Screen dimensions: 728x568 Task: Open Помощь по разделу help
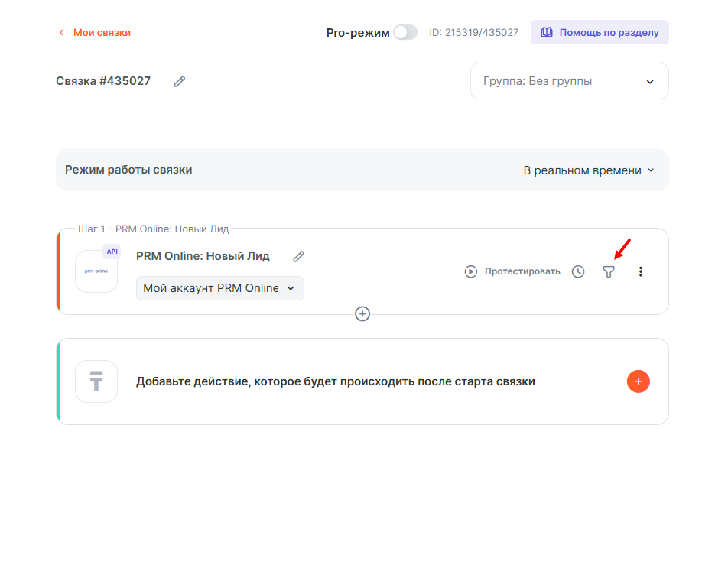[x=600, y=33]
